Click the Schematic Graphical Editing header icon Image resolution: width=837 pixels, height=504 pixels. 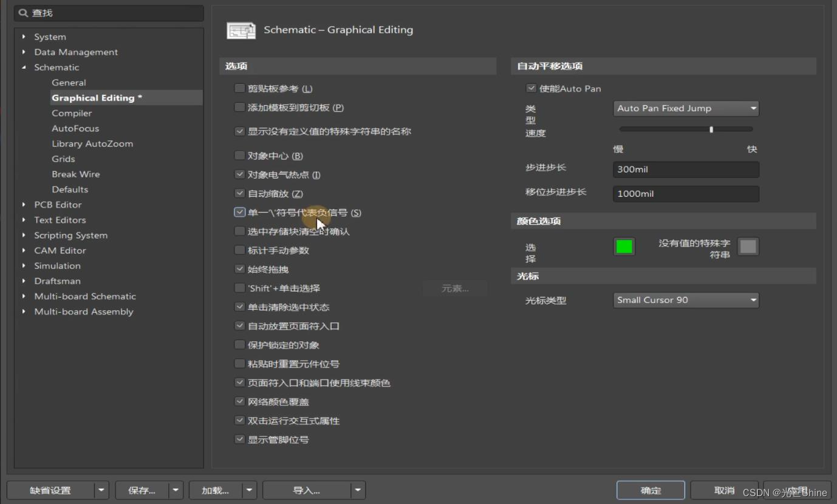coord(241,30)
